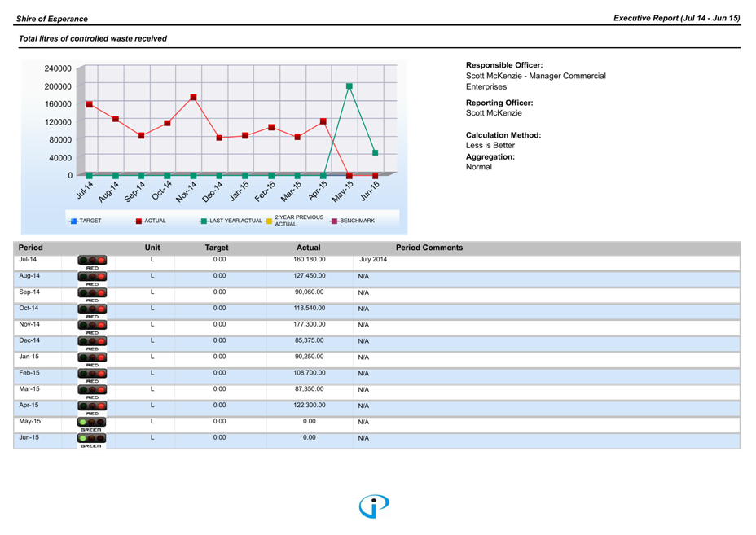This screenshot has width=756, height=535.
Task: Click the 90,060.00 actual value
Action: point(309,292)
